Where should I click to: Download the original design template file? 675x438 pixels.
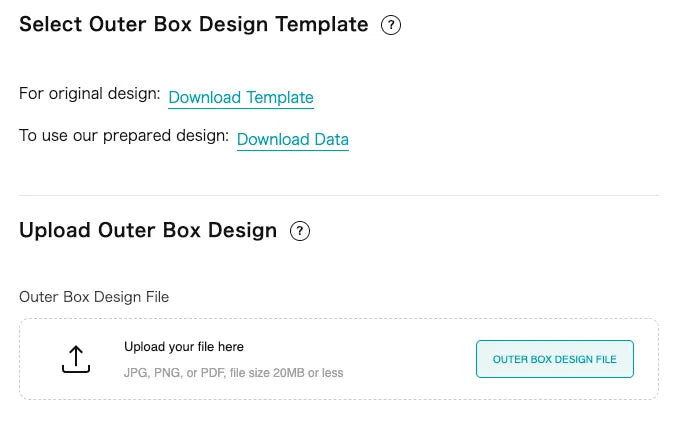[x=241, y=97]
